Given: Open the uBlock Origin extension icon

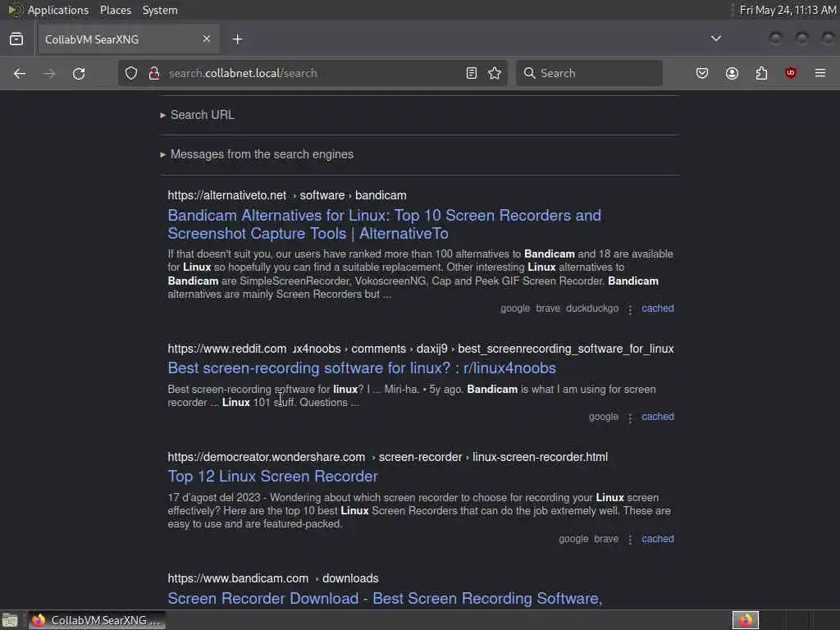Looking at the screenshot, I should 790,73.
